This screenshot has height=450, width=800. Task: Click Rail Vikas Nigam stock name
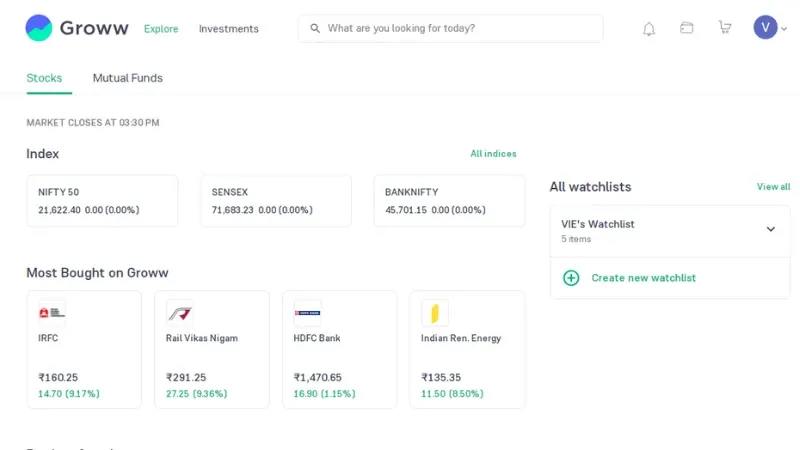(202, 338)
